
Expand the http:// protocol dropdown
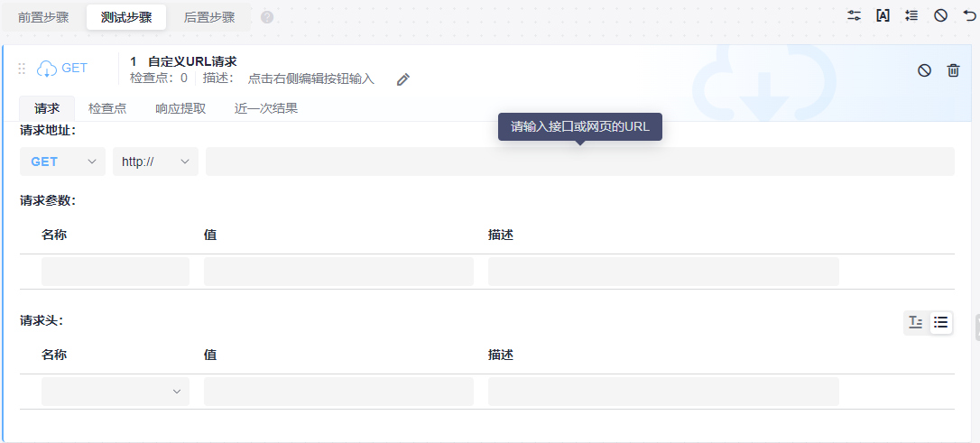155,162
